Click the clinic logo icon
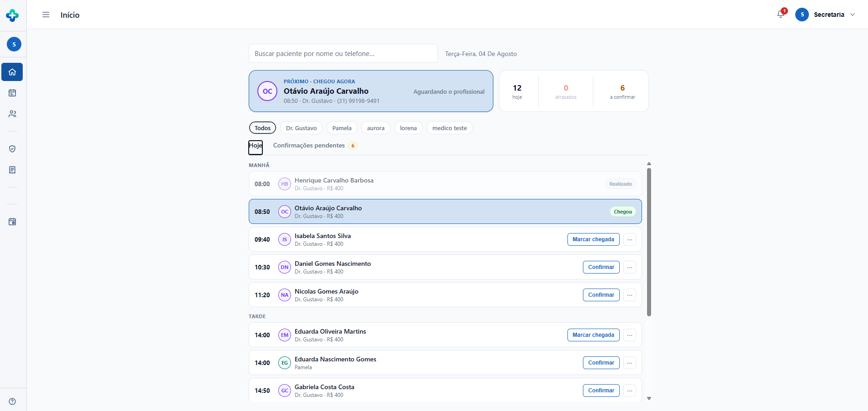 [12, 15]
